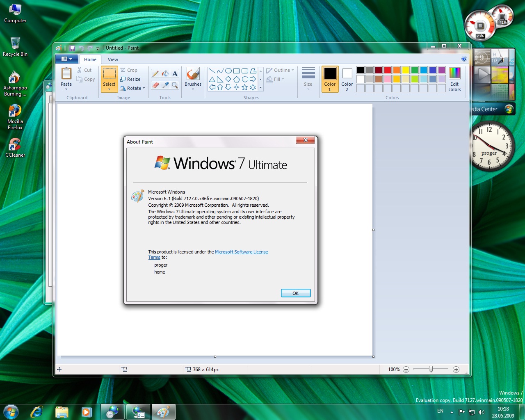Toggle the rectangular Select tool

click(x=109, y=74)
